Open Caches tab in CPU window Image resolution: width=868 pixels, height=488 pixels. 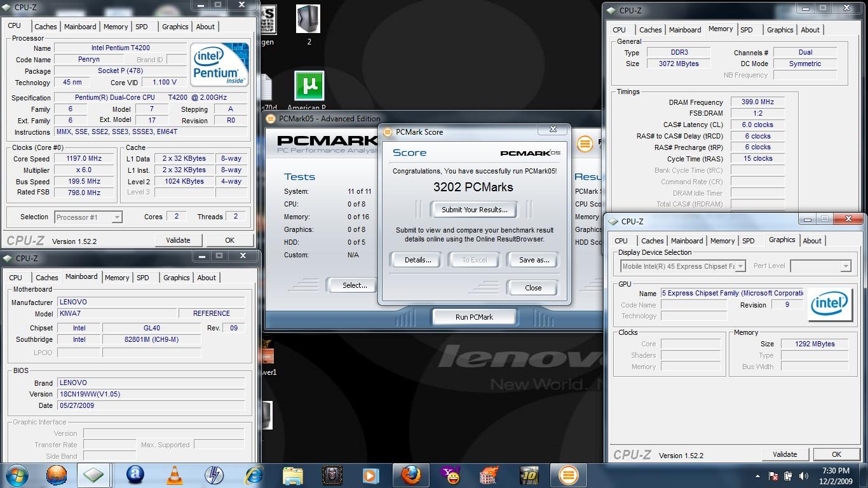[46, 27]
